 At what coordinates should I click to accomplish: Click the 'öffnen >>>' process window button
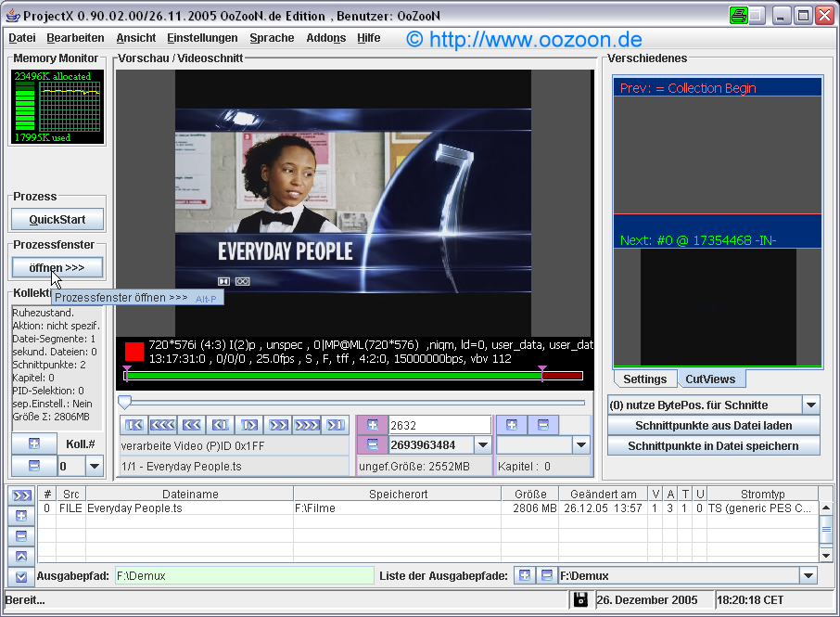tap(57, 267)
